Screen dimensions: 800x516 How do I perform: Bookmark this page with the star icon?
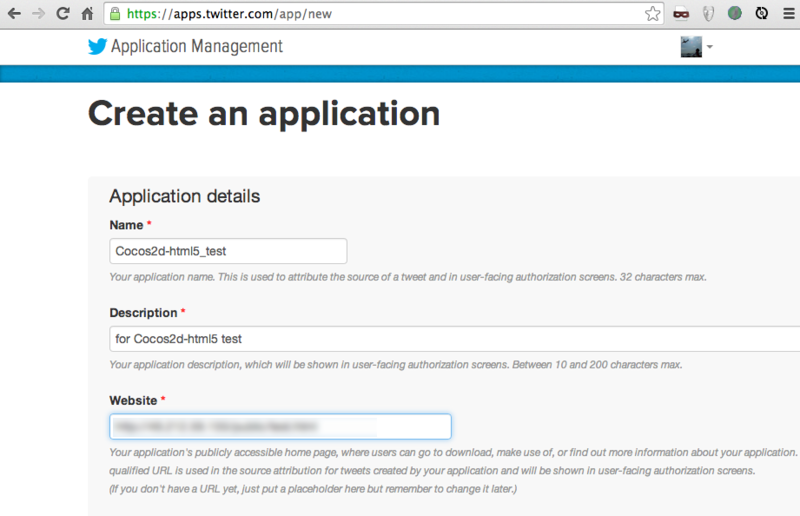[x=652, y=14]
